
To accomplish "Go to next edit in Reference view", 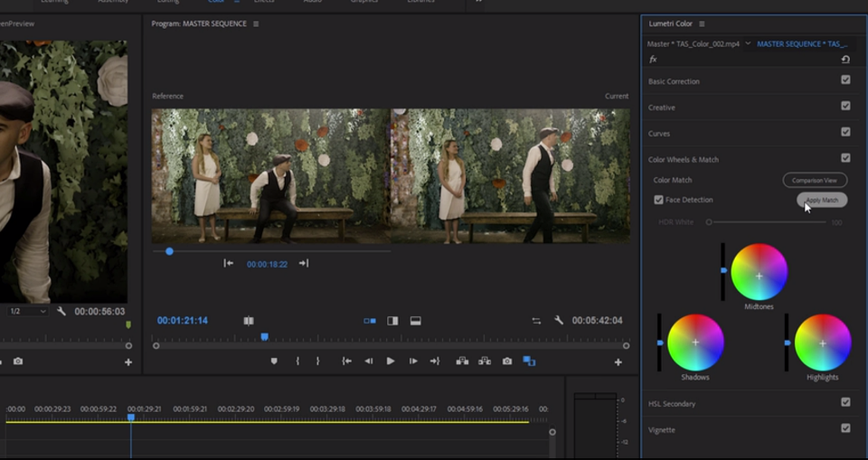I will click(304, 264).
